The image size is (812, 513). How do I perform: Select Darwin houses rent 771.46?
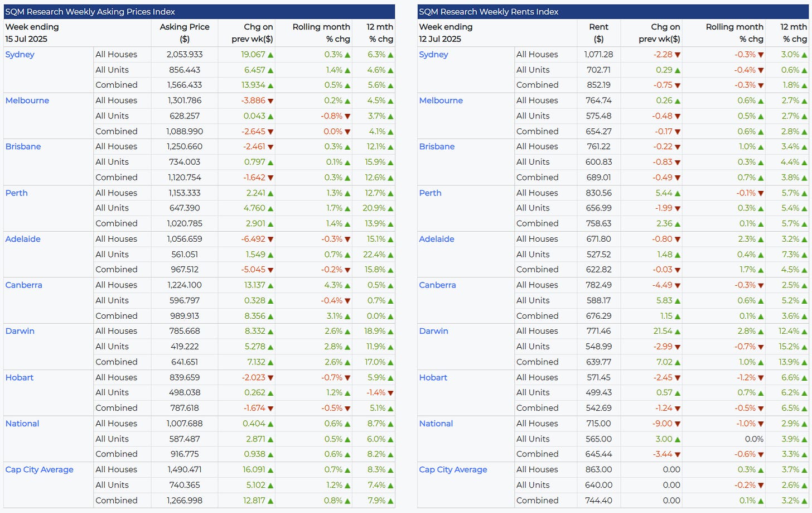pyautogui.click(x=598, y=331)
